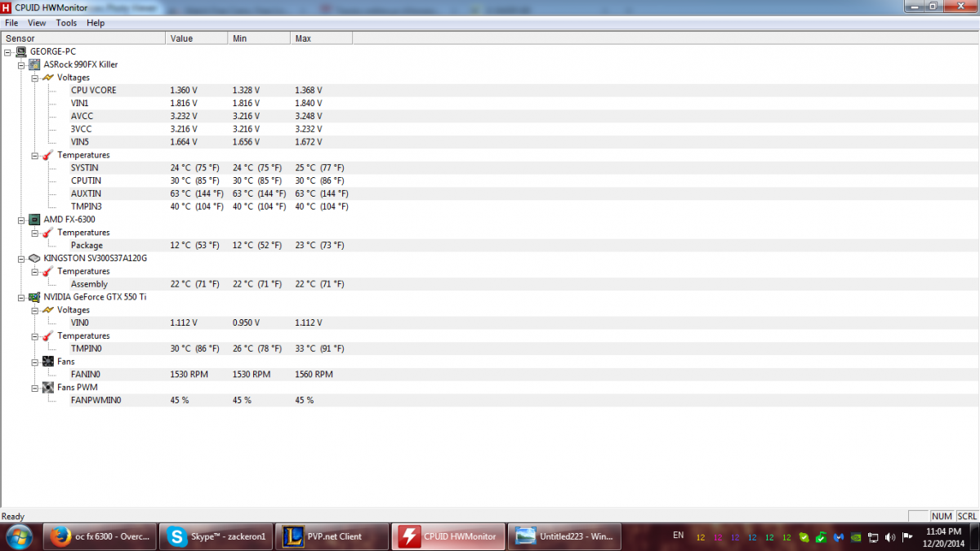The image size is (980, 551).
Task: Collapse the Fans PWM section
Action: (x=34, y=387)
